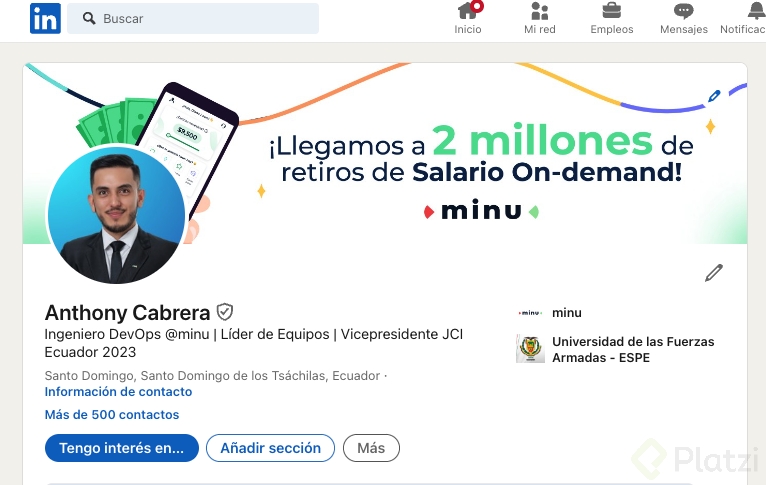Open the minu company entry
766x485 pixels.
coord(549,313)
